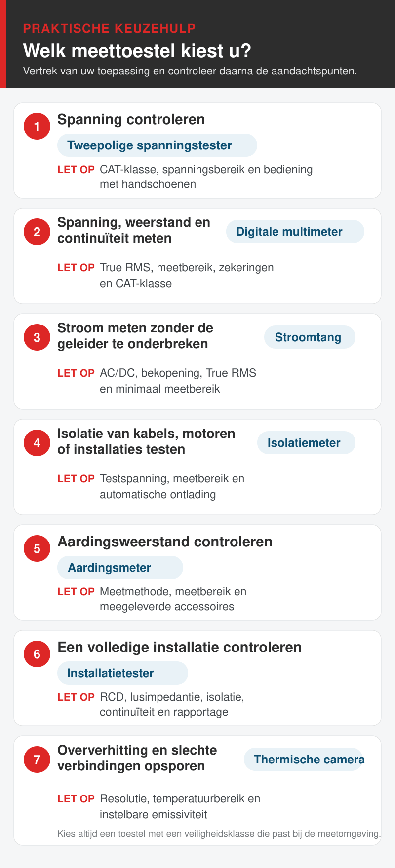This screenshot has width=395, height=868.
Task: Click the title Welk meettoestel kiest u?
Action: coord(137,51)
